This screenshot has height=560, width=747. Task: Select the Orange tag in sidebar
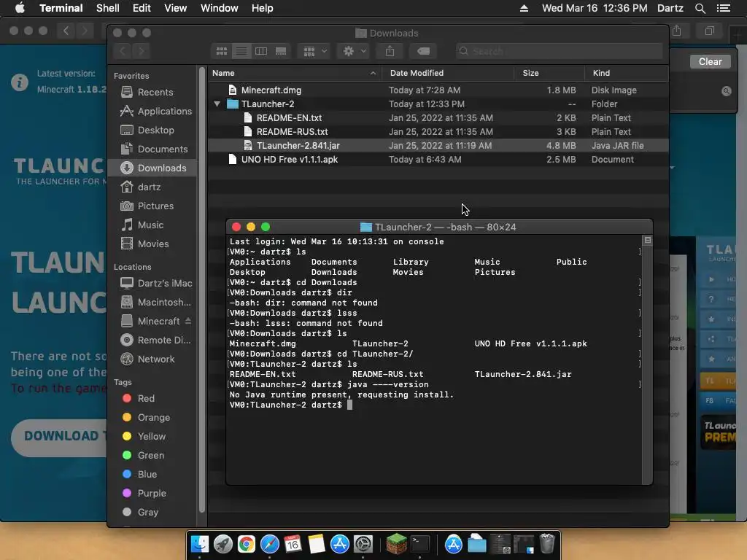(146, 418)
